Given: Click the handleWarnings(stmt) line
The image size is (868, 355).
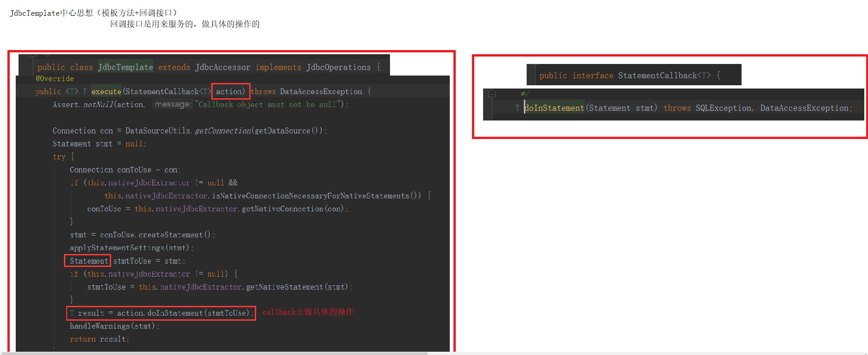Looking at the screenshot, I should tap(114, 326).
